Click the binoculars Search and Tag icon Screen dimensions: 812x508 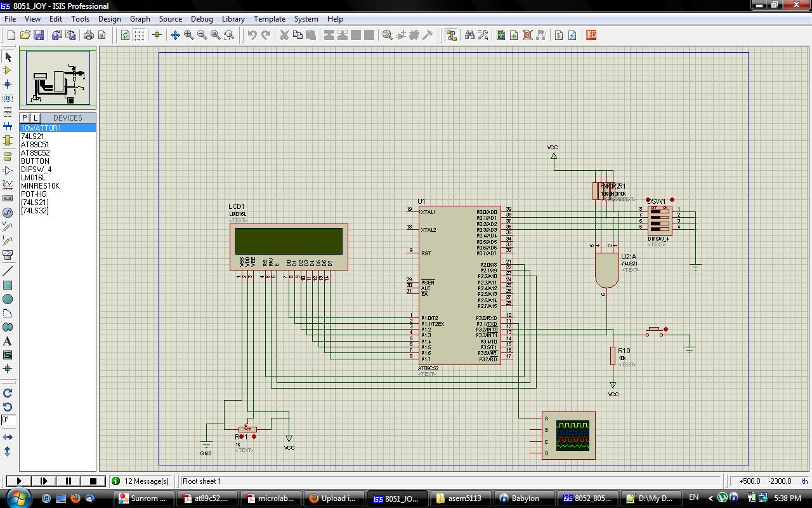469,36
